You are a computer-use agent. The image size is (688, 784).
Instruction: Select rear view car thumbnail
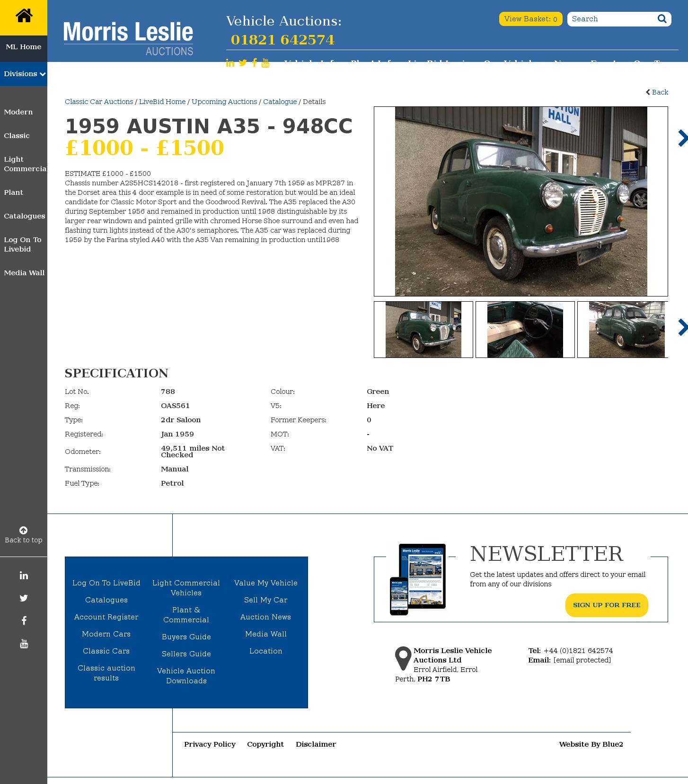623,330
